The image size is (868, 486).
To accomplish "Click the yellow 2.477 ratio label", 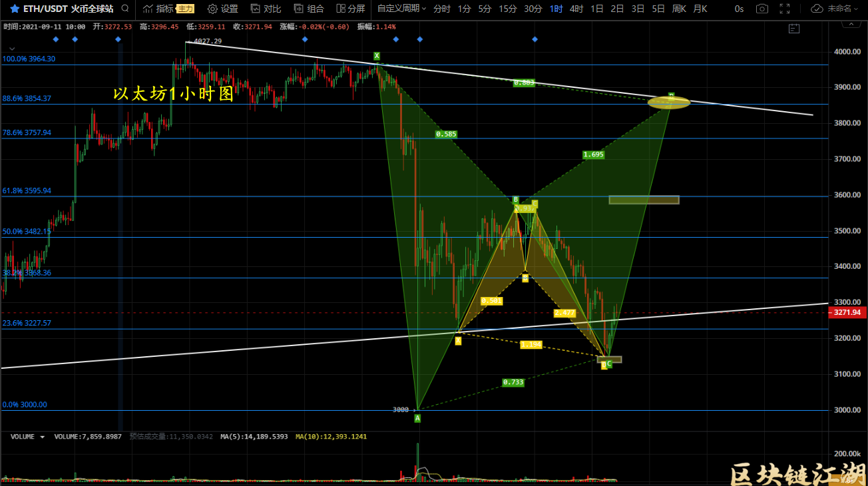I will [x=564, y=312].
